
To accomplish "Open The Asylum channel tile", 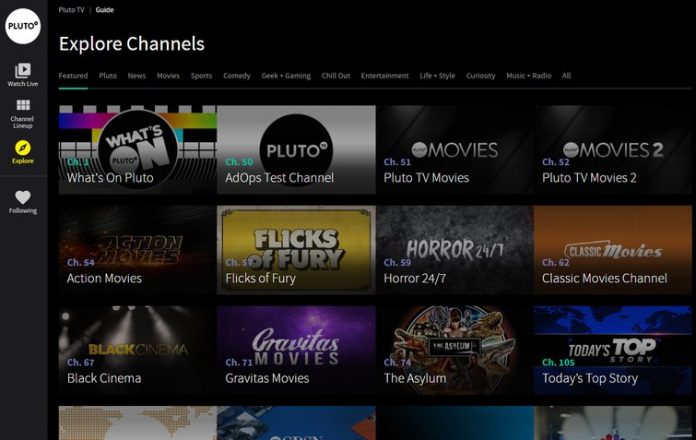I will 455,350.
